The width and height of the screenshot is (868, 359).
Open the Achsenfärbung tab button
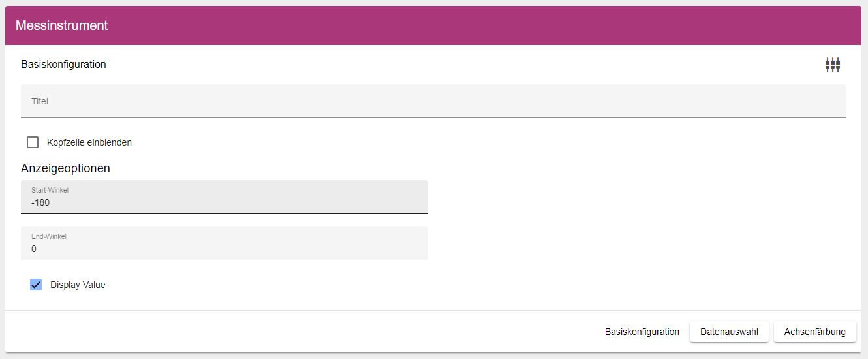(x=815, y=332)
